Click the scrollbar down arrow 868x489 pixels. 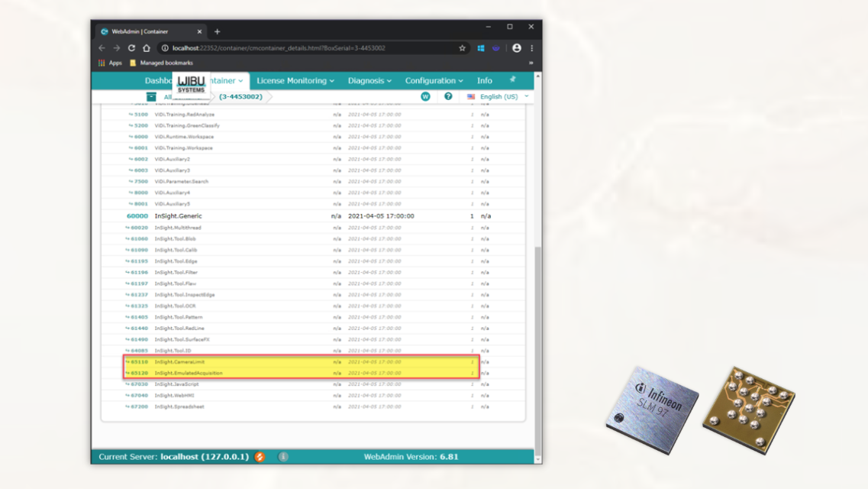(x=537, y=459)
